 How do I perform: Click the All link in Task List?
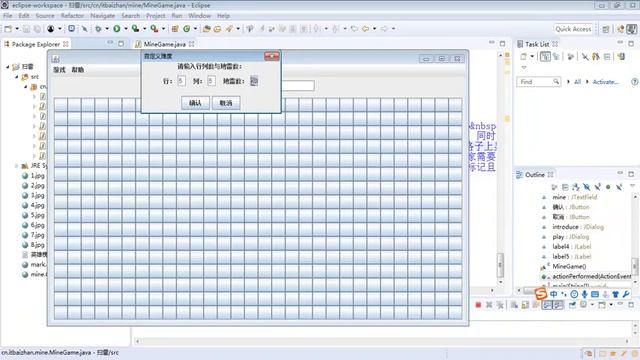[x=577, y=82]
